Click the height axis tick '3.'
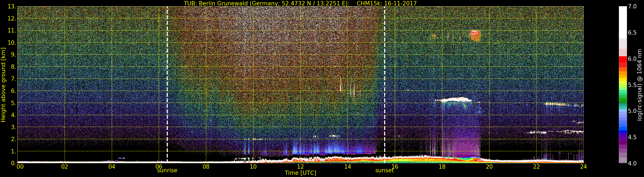Viewport: 644px width, 177px height. [x=13, y=127]
